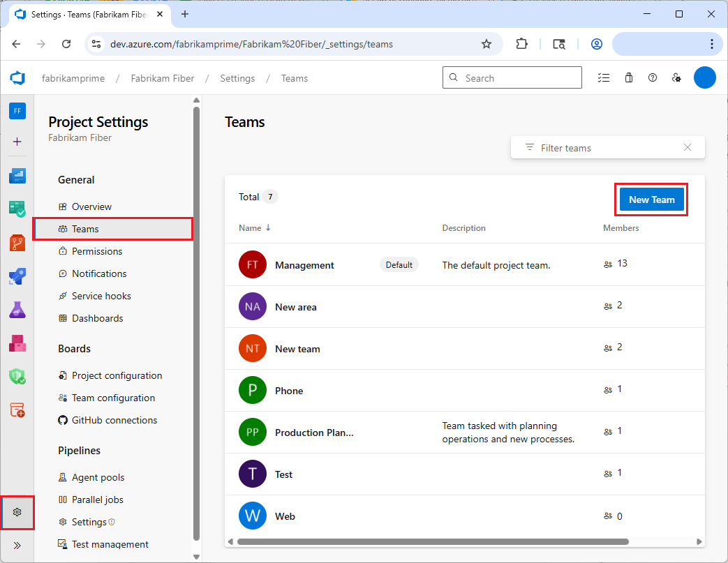Create a team with New Team button
Image resolution: width=728 pixels, height=563 pixels.
point(651,200)
